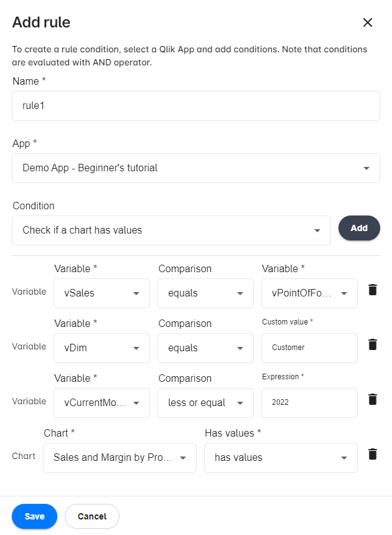Close the Add rule dialog
This screenshot has height=535, width=392.
click(x=368, y=23)
